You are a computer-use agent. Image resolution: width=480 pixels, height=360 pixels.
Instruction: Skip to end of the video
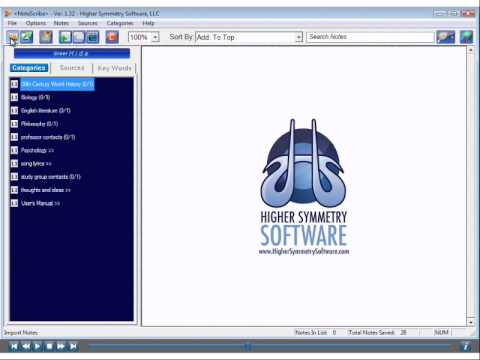tap(73, 346)
